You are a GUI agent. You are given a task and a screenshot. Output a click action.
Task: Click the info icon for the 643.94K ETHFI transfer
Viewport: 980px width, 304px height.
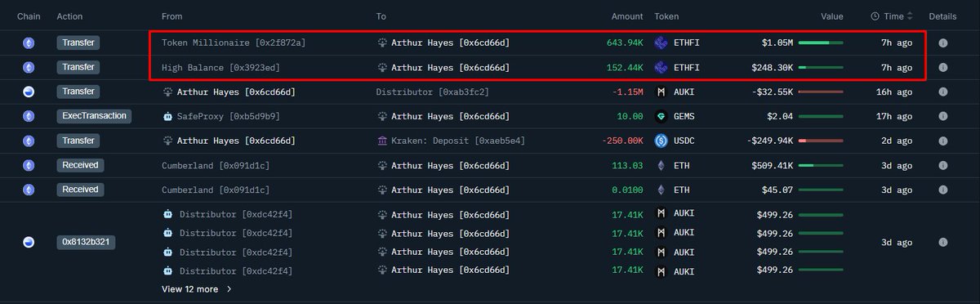(x=943, y=42)
